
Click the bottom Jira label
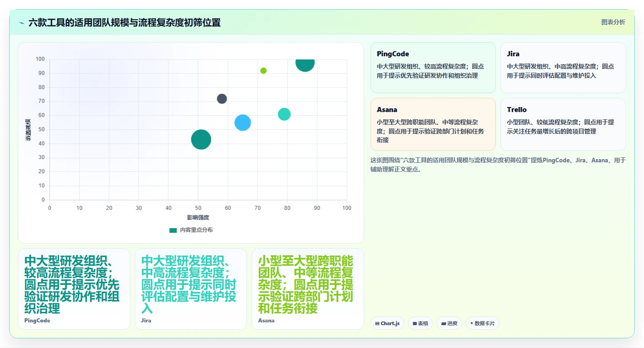point(146,321)
